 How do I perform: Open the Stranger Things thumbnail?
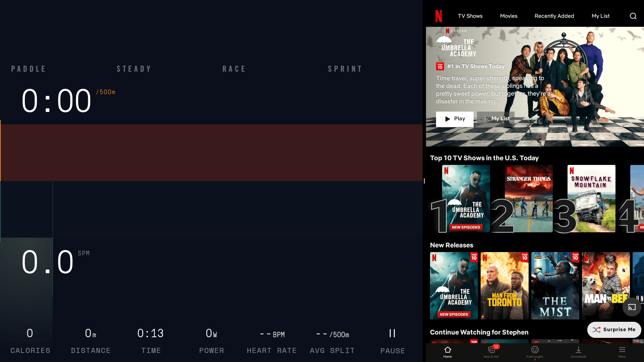[x=529, y=198]
